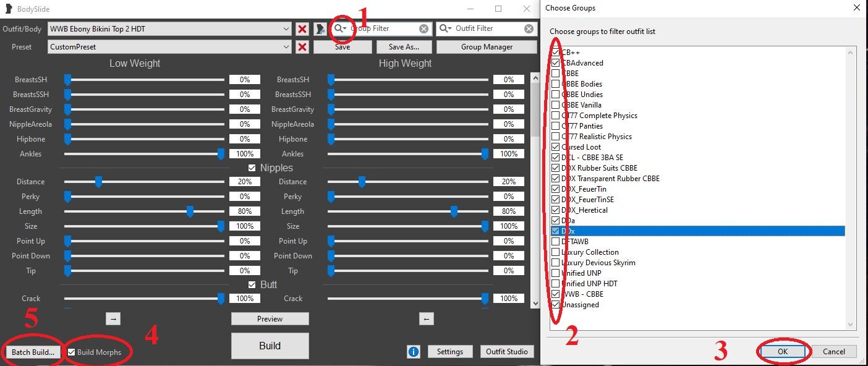Select the CBBE Vanilla row

click(697, 105)
